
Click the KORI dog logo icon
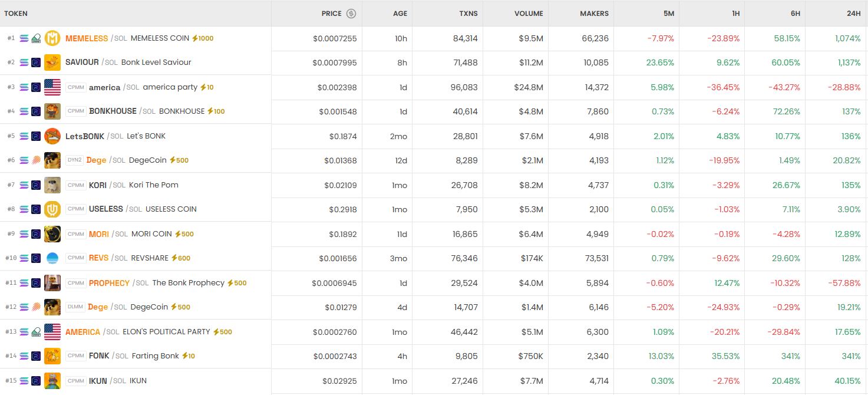pos(52,185)
